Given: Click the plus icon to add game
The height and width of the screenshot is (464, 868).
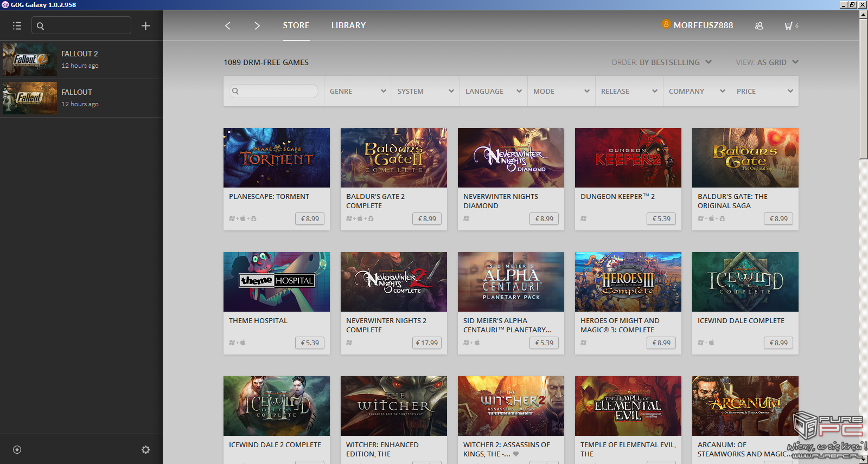Looking at the screenshot, I should pyautogui.click(x=145, y=25).
